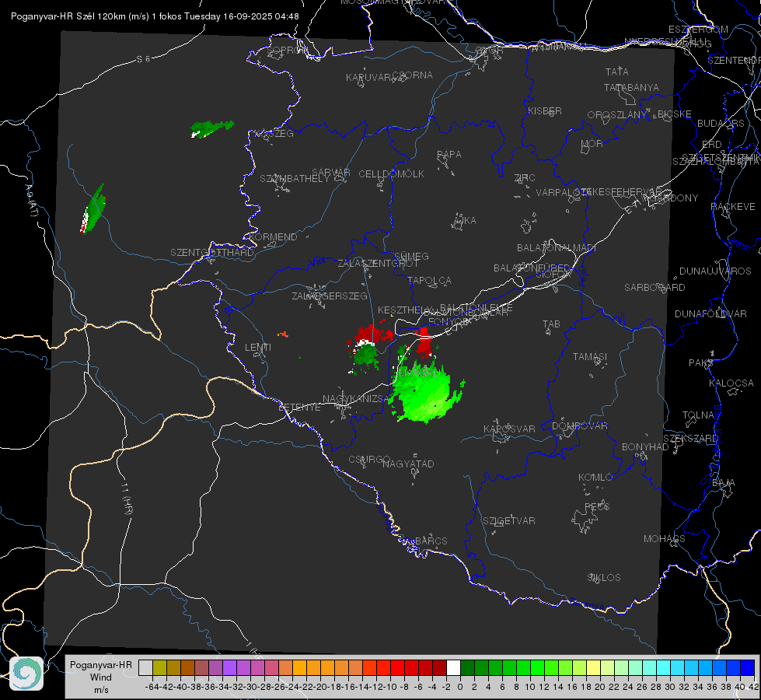This screenshot has width=761, height=700.
Task: Click the SZOMBATHELY city label
Action: coord(295,178)
